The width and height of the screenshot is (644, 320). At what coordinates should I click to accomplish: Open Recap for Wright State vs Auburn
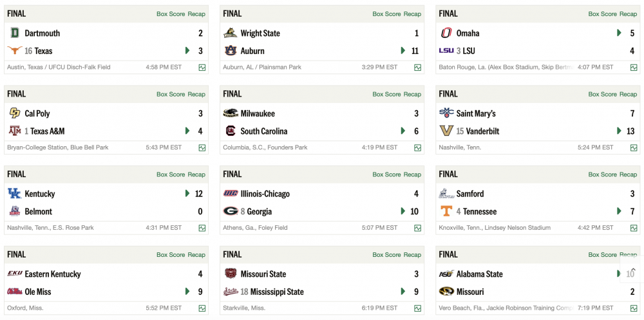tap(412, 14)
